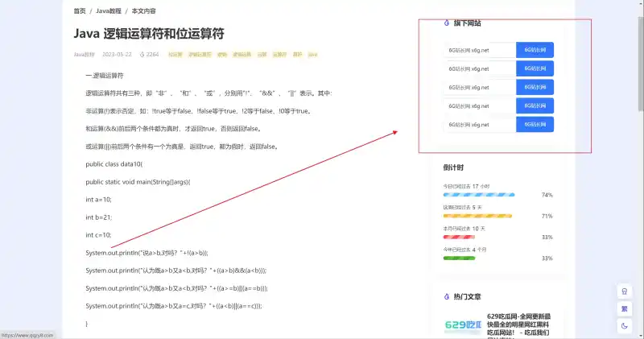The image size is (644, 339).
Task: Click the flame views icon beside 2264
Action: pos(142,54)
